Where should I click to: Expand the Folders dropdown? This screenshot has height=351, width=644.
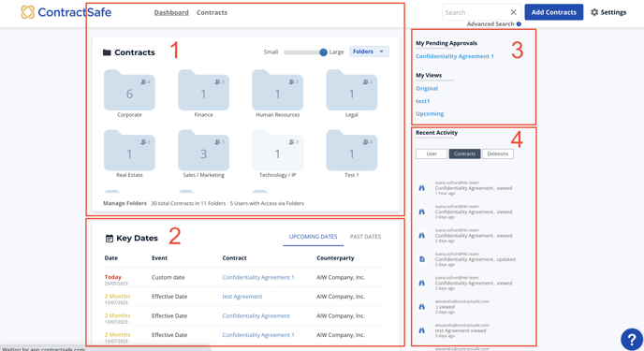(x=369, y=51)
